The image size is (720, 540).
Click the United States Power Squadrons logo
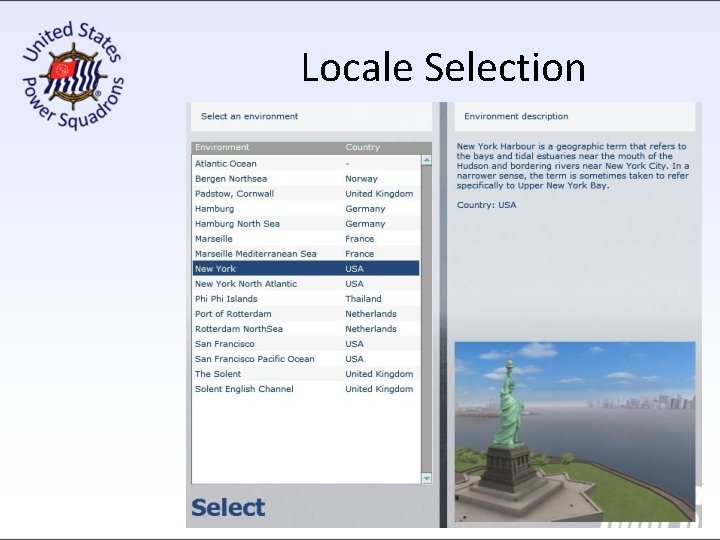point(73,75)
